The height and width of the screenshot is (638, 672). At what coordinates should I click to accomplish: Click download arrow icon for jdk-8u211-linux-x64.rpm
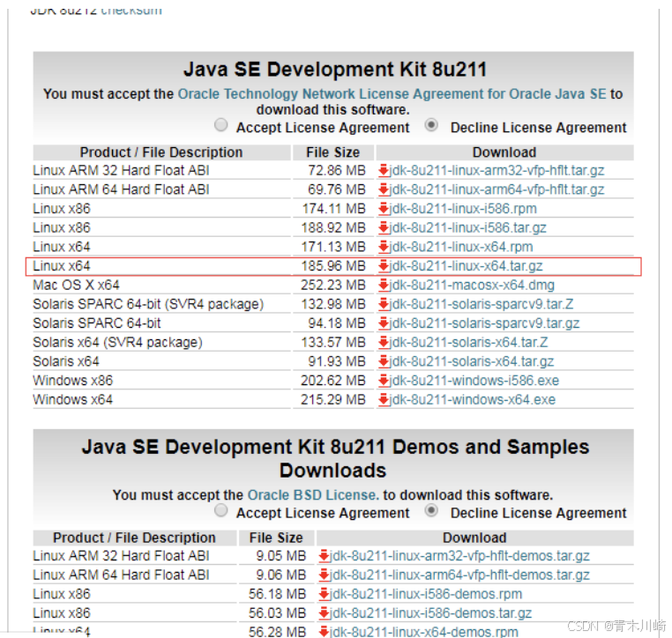(384, 247)
